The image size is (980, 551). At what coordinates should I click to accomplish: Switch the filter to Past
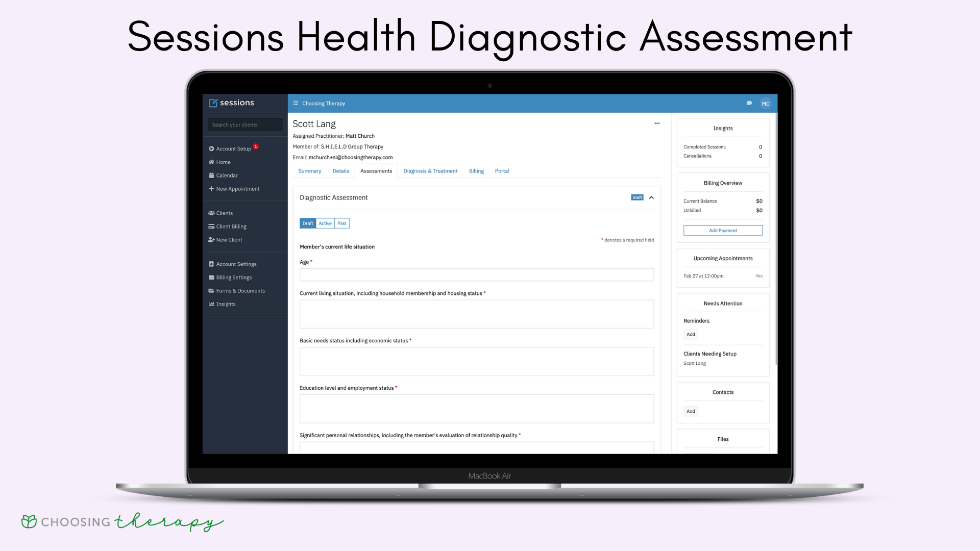(342, 223)
